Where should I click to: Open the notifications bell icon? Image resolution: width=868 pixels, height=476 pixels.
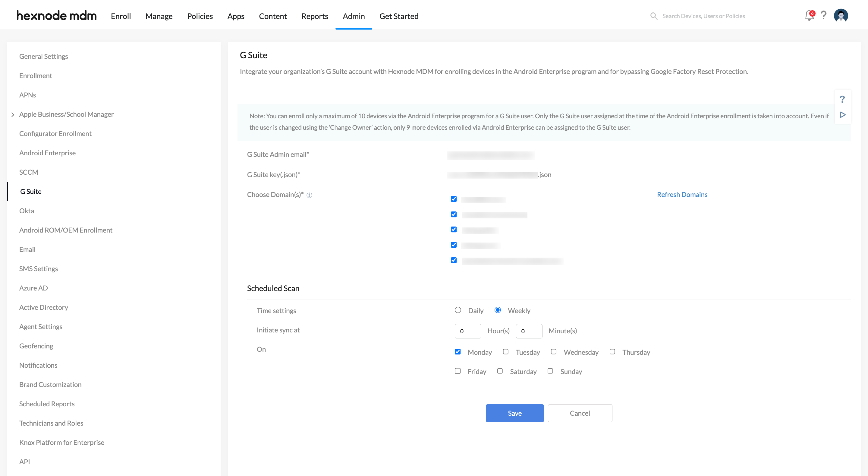(809, 15)
